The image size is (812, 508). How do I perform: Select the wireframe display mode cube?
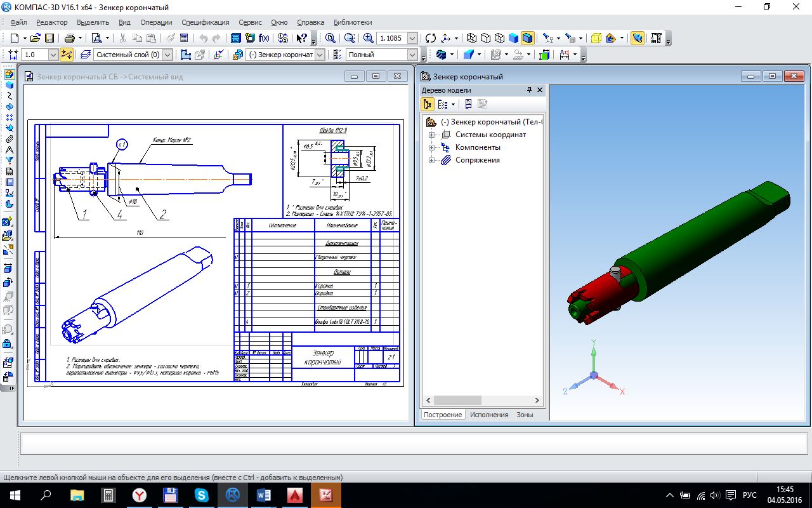point(471,38)
